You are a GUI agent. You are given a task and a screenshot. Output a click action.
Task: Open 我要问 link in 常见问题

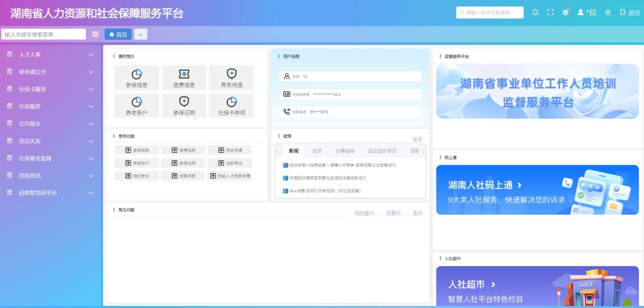pyautogui.click(x=393, y=213)
